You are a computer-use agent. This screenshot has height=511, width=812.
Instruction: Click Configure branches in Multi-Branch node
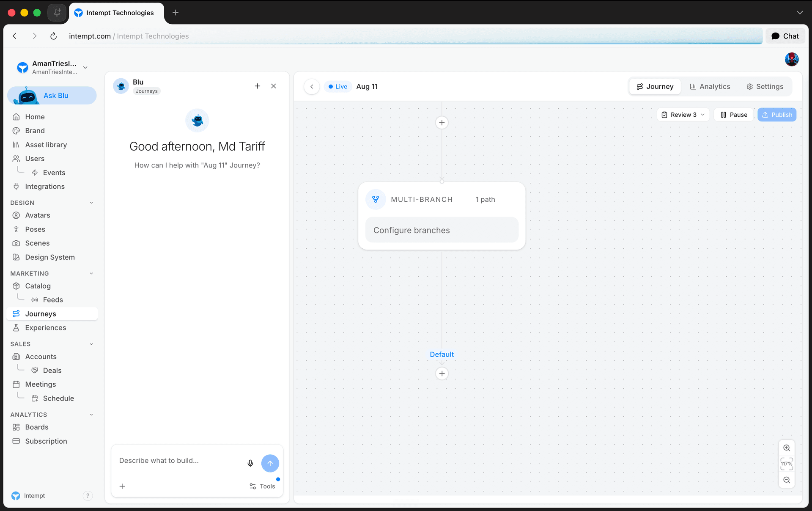click(442, 230)
